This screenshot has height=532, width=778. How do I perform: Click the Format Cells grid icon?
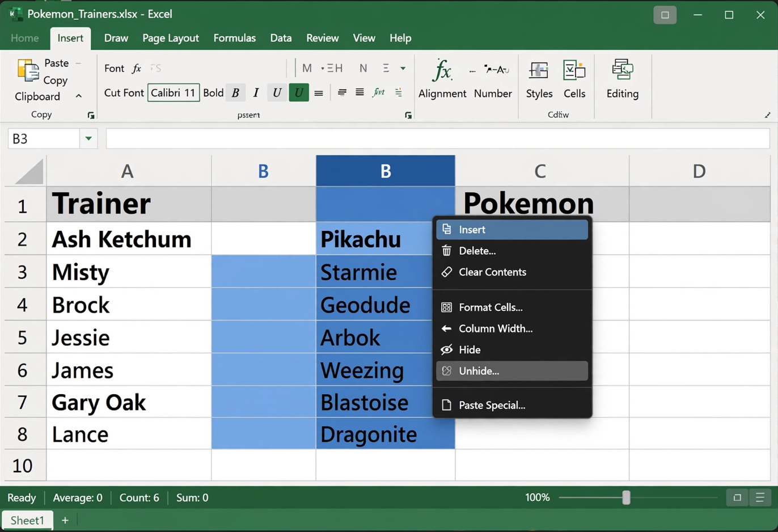click(447, 307)
